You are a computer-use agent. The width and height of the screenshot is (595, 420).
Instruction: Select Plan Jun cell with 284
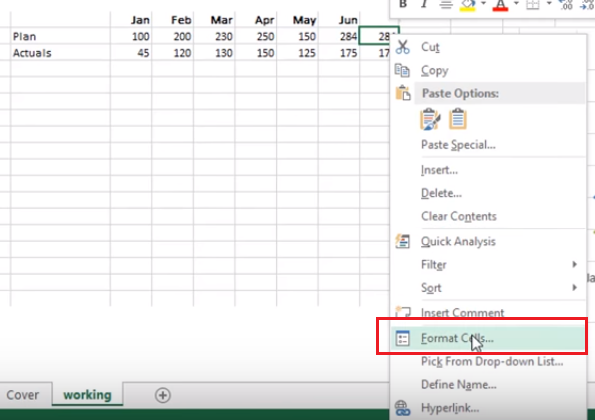[339, 36]
